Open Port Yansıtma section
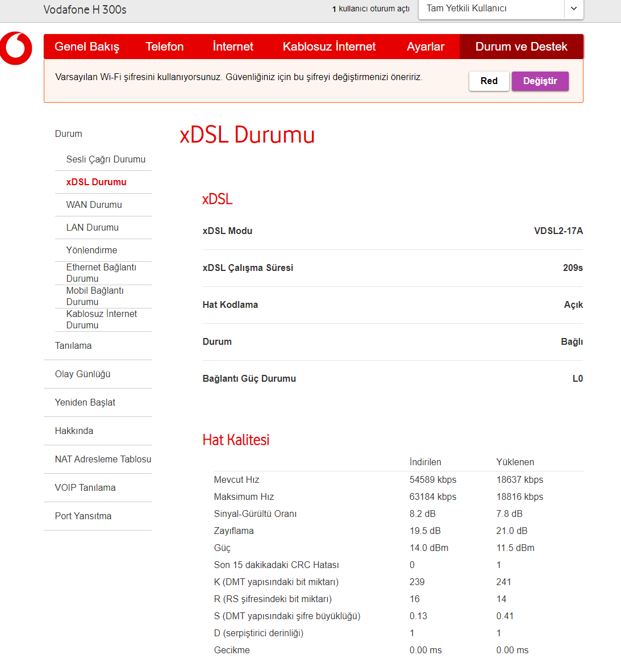621x672 pixels. pos(83,516)
